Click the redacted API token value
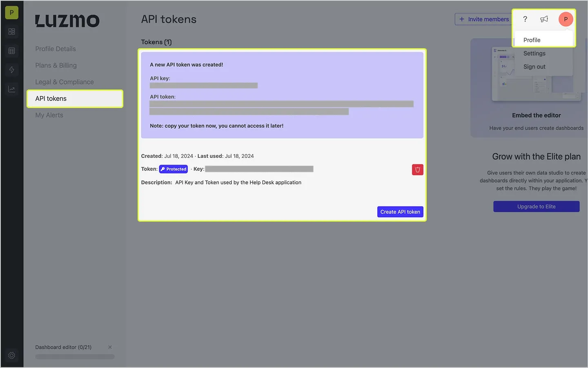588x368 pixels. pos(281,108)
